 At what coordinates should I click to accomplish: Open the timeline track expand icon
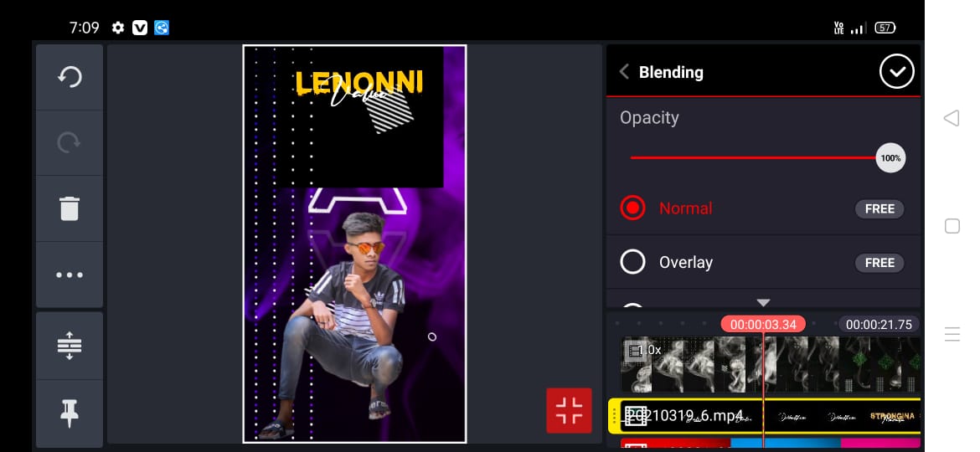pyautogui.click(x=70, y=345)
